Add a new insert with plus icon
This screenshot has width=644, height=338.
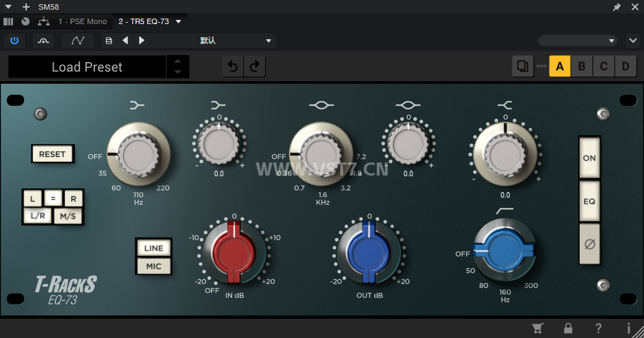(x=26, y=7)
